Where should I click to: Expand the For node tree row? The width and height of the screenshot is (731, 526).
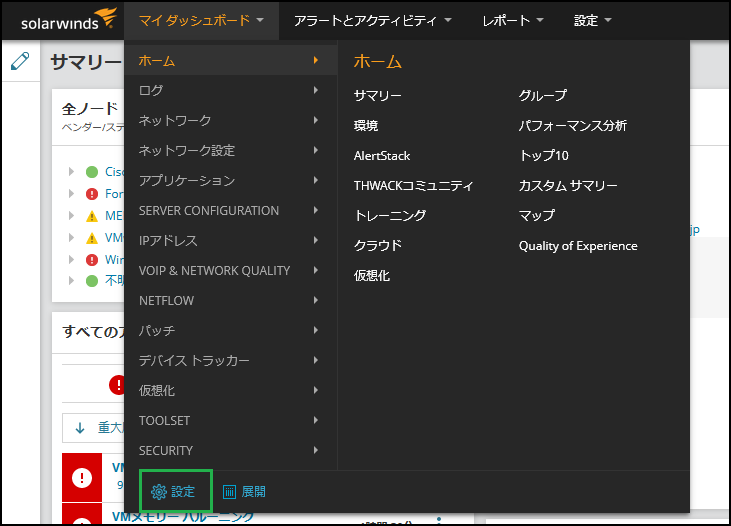[71, 194]
